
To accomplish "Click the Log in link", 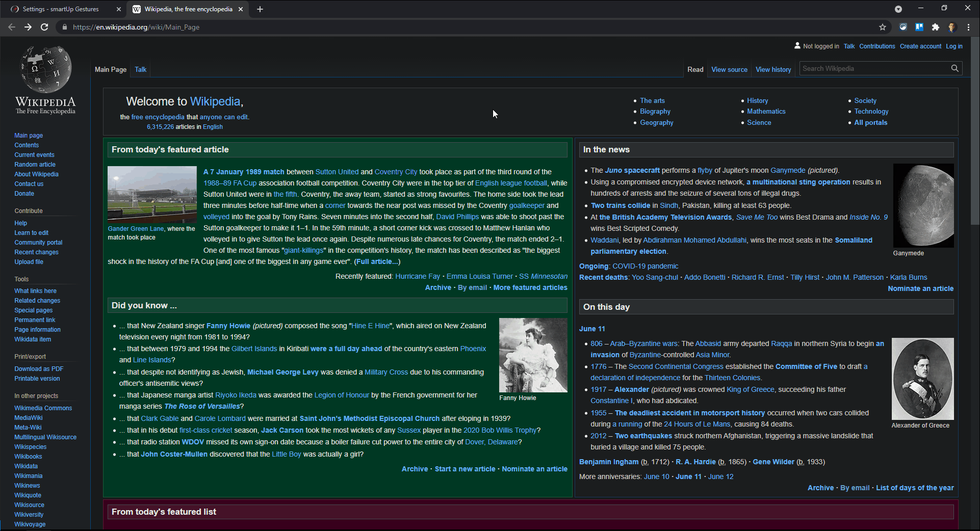I will tap(954, 46).
